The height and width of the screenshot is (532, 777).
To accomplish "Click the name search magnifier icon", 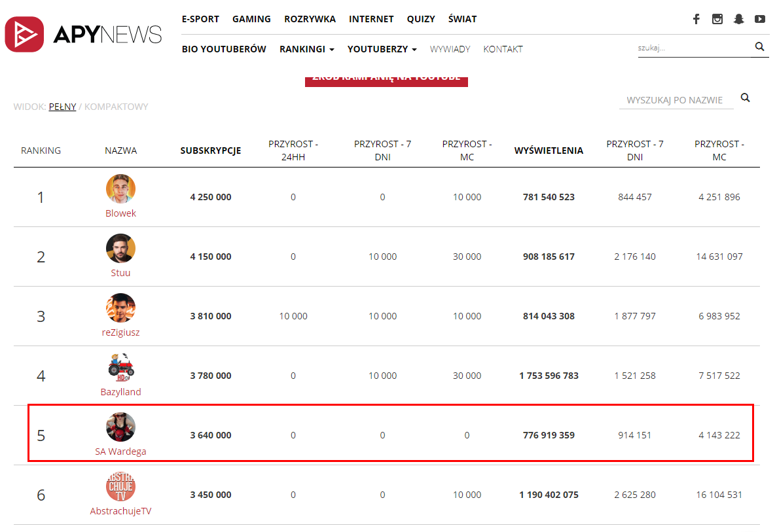I will point(746,98).
